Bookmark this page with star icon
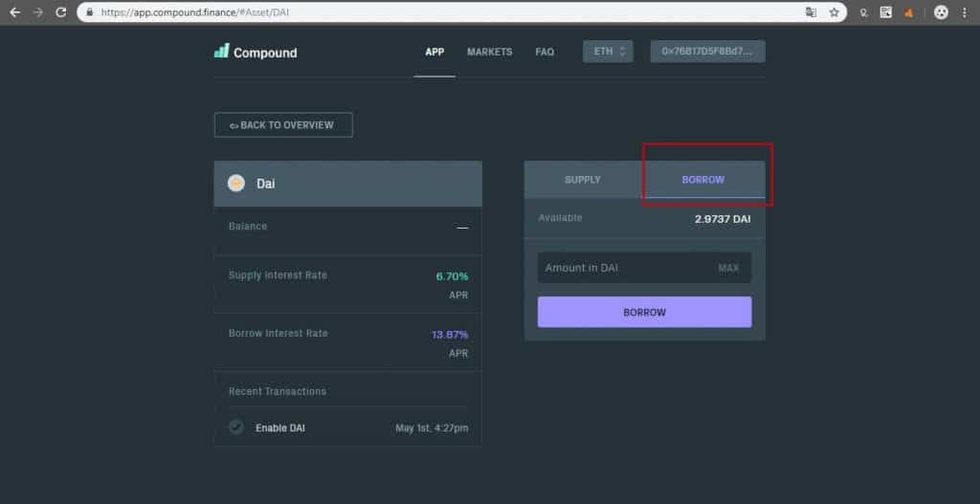 tap(834, 12)
